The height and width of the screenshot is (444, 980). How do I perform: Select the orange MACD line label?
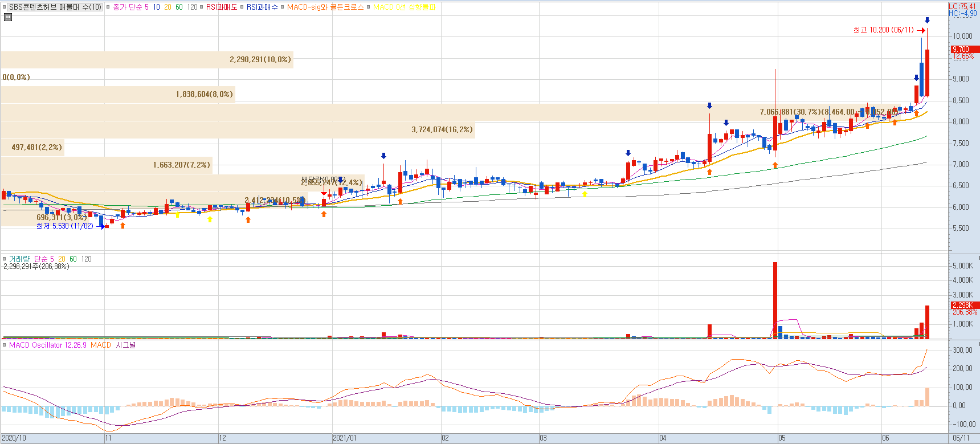click(x=101, y=345)
